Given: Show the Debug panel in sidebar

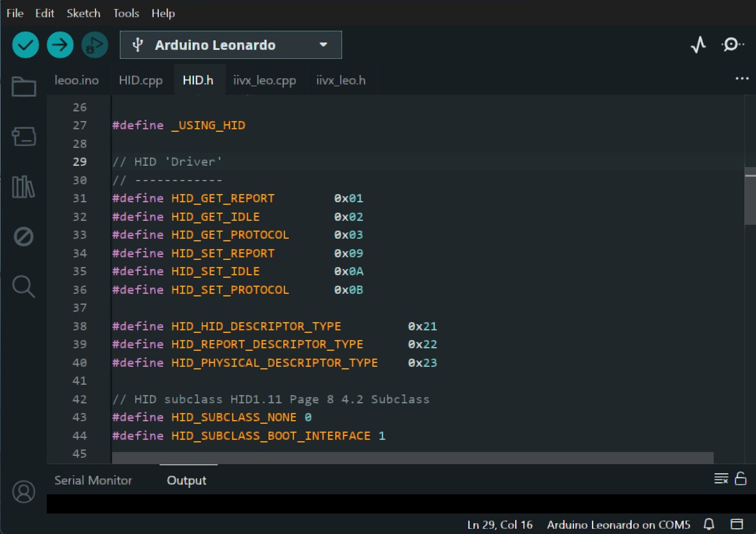Looking at the screenshot, I should [24, 237].
